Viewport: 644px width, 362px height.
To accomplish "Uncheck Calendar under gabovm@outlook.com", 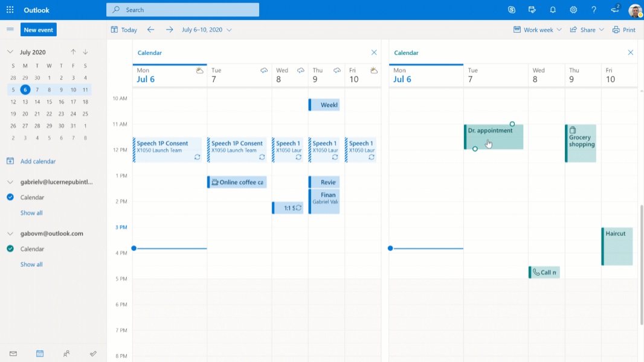I will (x=10, y=249).
